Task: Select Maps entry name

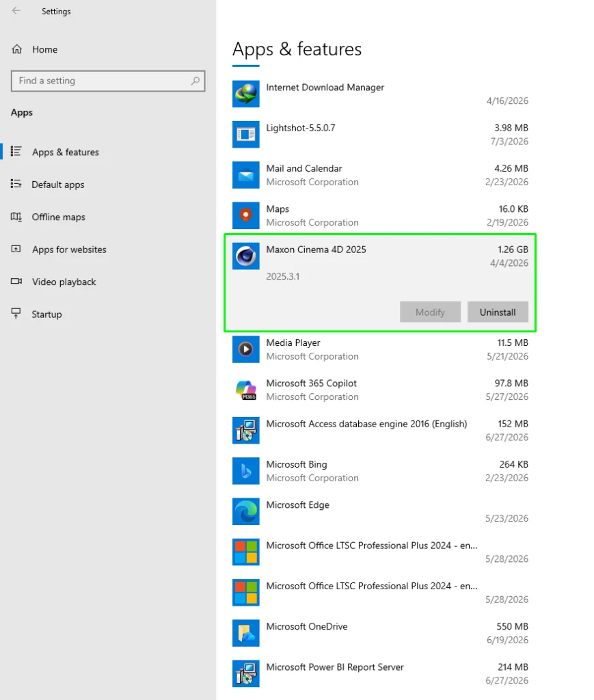Action: click(278, 209)
